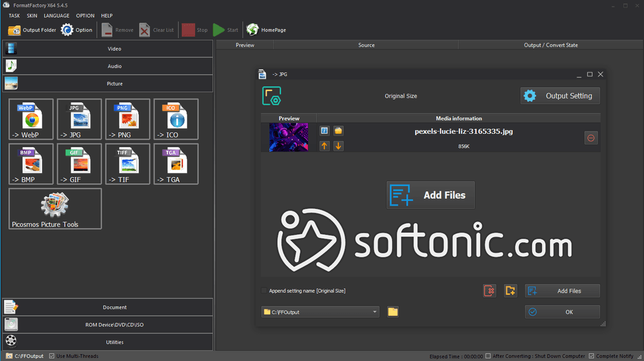Launch Picosmos Picture Tools
The image size is (644, 361).
coord(55,209)
